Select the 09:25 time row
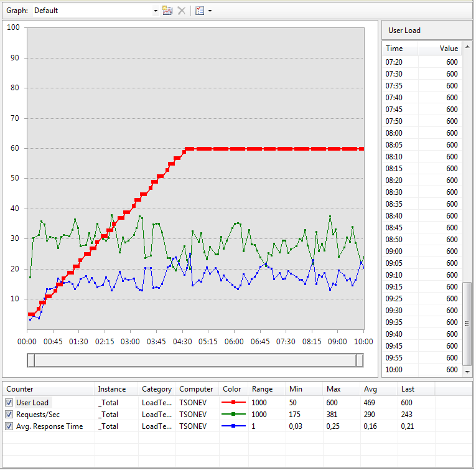The width and height of the screenshot is (476, 470). tap(422, 299)
